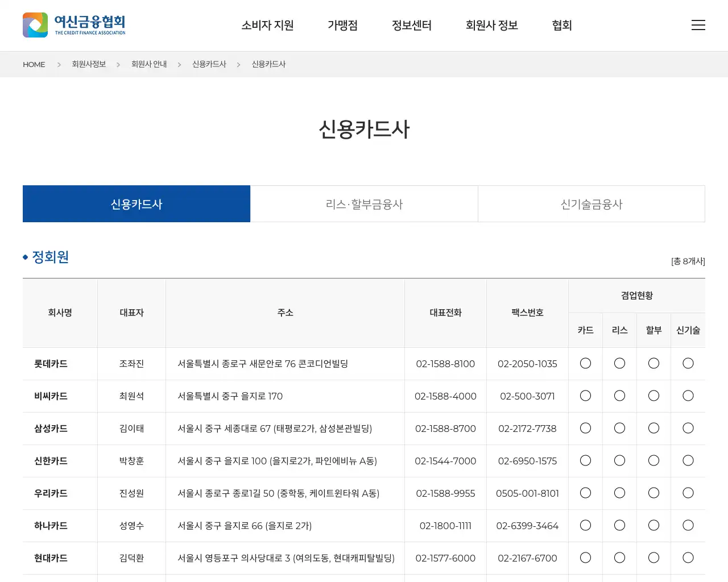Click 리스 circle in 하나카드 row
This screenshot has height=582, width=728.
pyautogui.click(x=619, y=525)
